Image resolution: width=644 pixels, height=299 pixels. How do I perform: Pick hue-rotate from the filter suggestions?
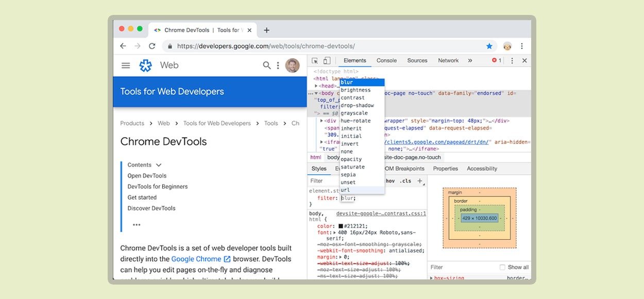coord(362,121)
